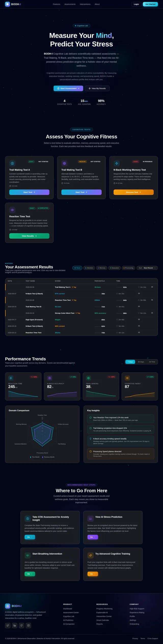The width and height of the screenshot is (163, 644).
Task: Open the Sort Most Recent dropdown
Action: pyautogui.click(x=147, y=268)
